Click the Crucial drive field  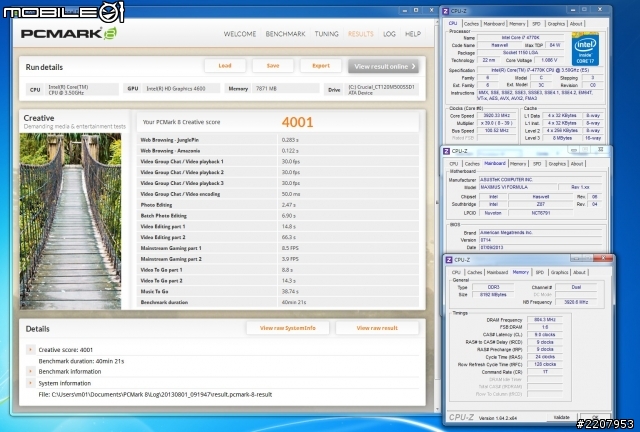[x=382, y=89]
